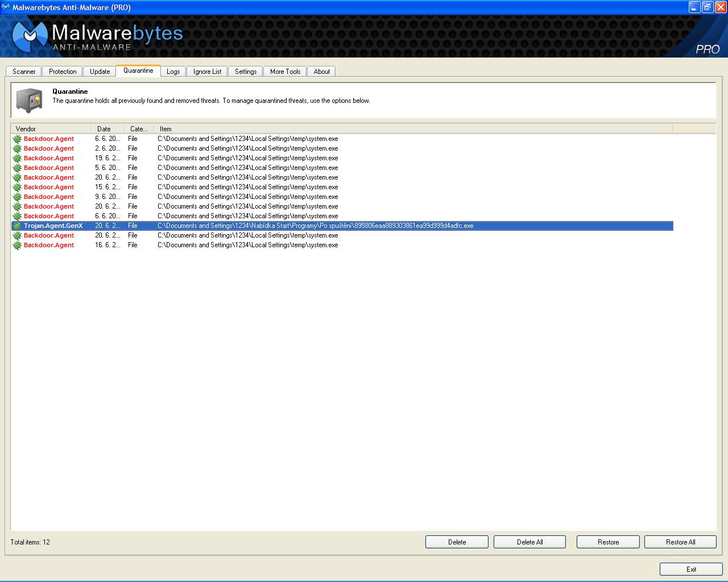
Task: Open the Scanner tab
Action: pyautogui.click(x=24, y=72)
